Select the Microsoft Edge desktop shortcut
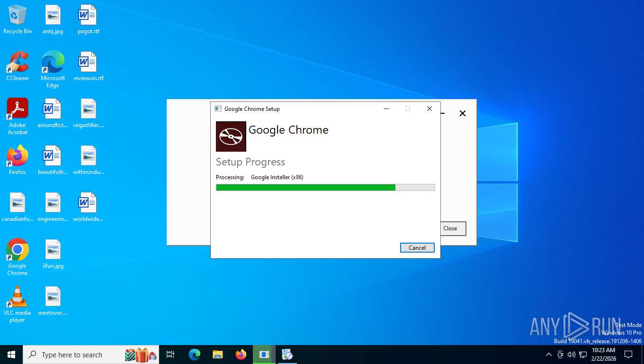 [x=53, y=70]
